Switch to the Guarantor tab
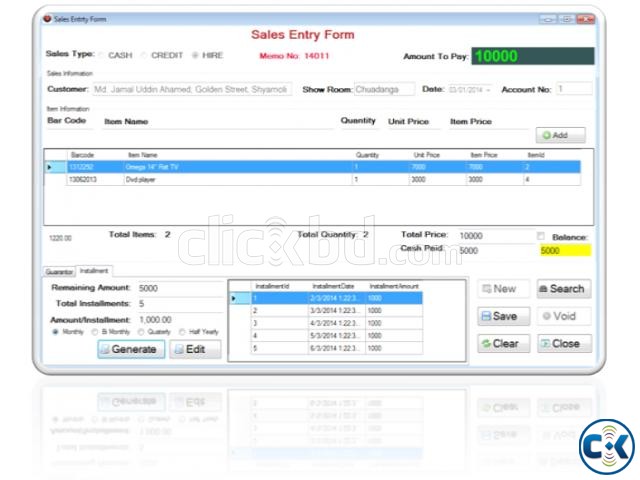Screen dimensions: 640x480 tap(59, 271)
